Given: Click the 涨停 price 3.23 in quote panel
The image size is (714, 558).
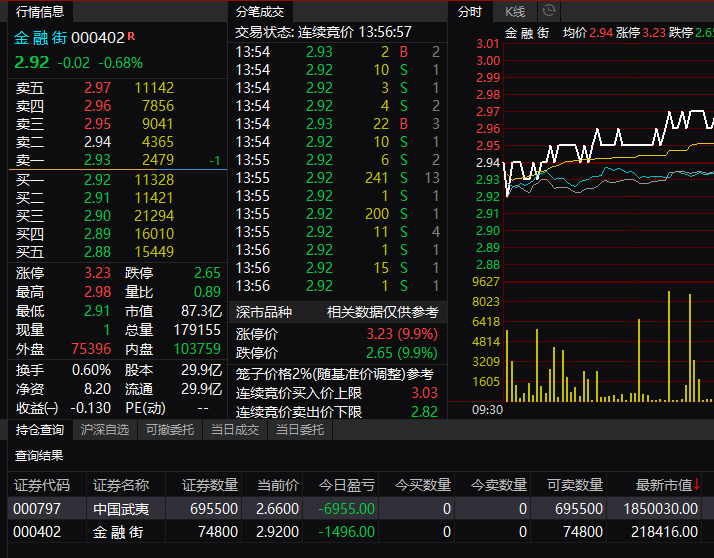Looking at the screenshot, I should (x=97, y=273).
